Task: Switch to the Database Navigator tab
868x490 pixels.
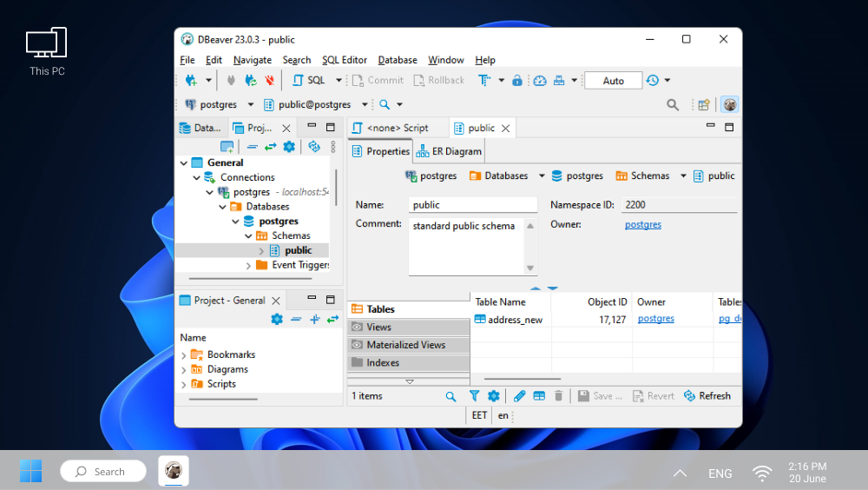Action: click(x=201, y=128)
